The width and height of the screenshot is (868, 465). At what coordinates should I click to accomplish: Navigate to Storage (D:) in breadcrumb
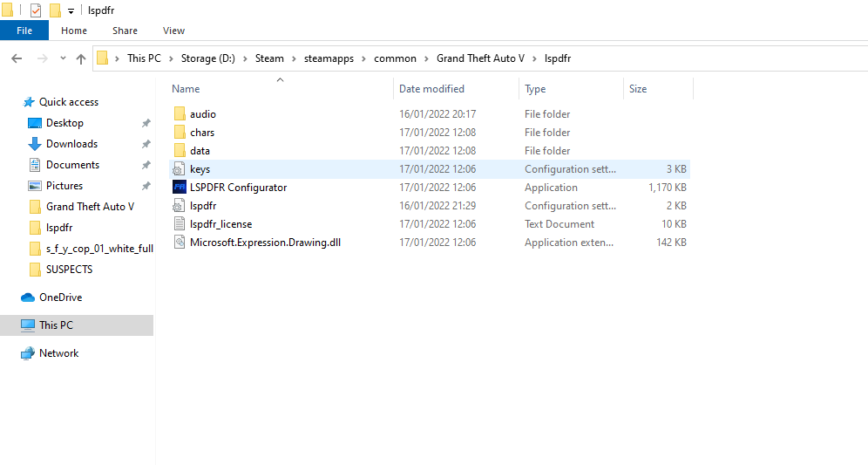pyautogui.click(x=207, y=58)
